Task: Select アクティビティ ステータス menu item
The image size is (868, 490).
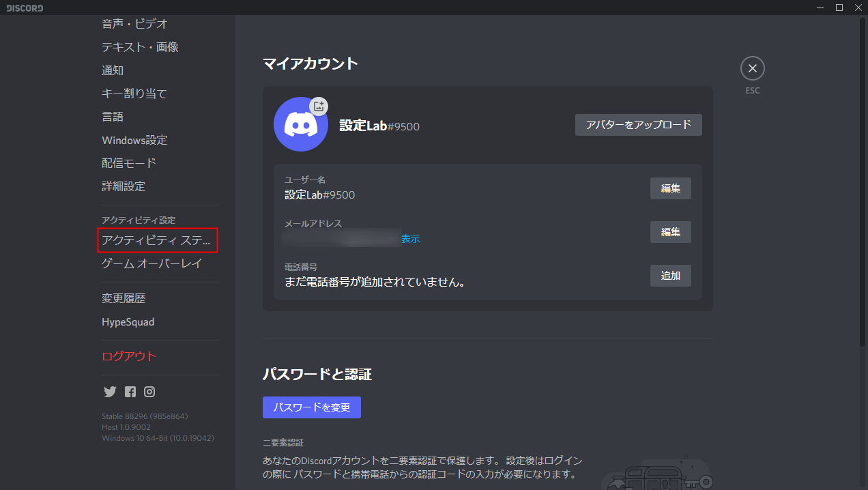Action: 158,240
